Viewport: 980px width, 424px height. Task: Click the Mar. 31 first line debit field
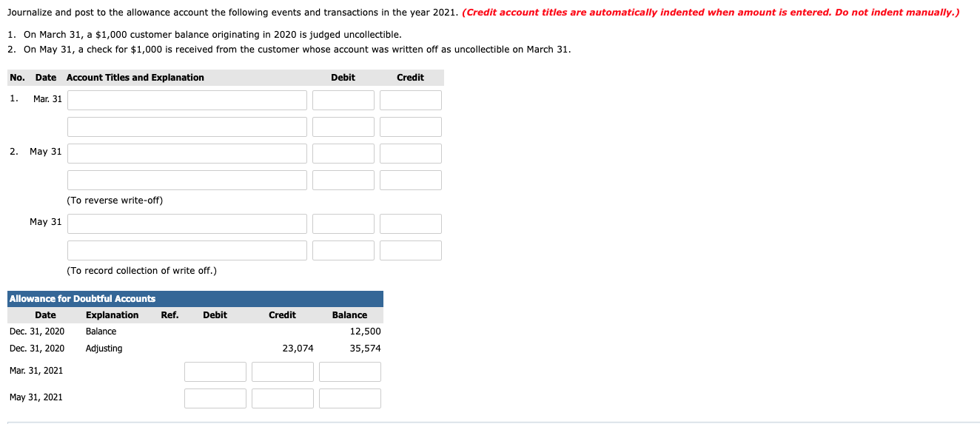click(x=343, y=100)
